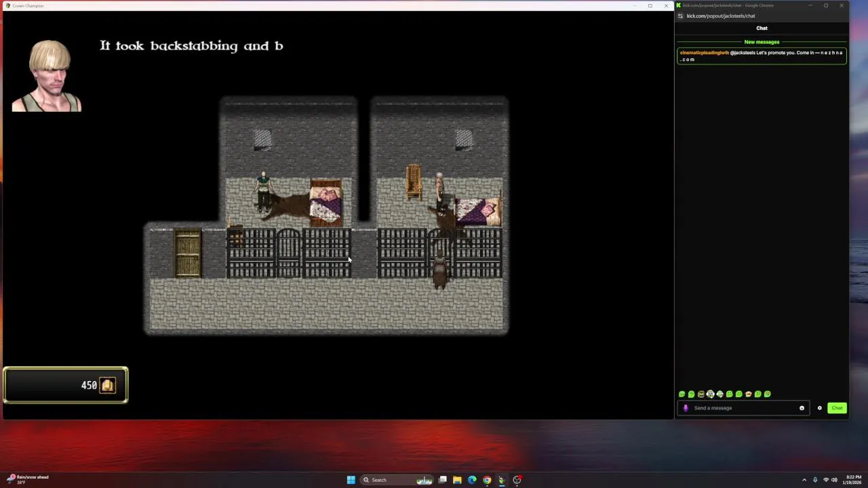Click site info icon beside kick.com URL
This screenshot has width=868, height=488.
[x=680, y=16]
